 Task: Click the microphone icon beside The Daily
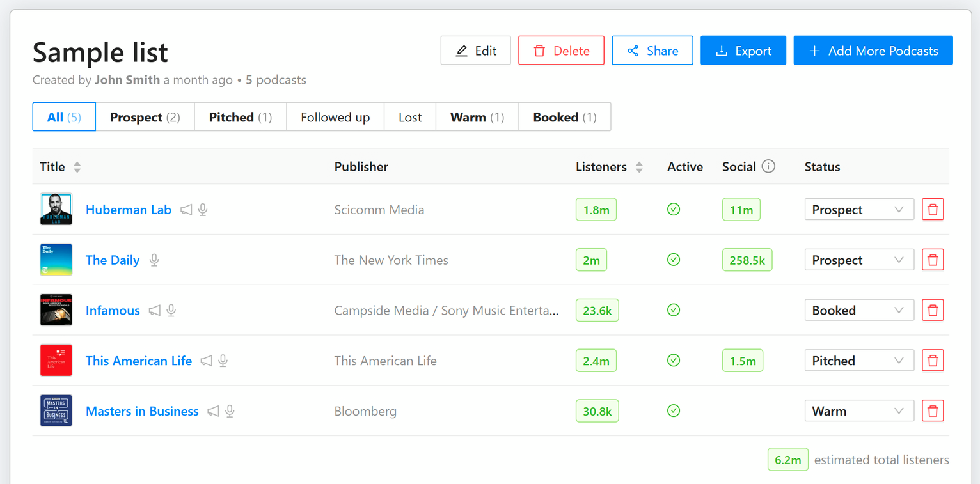154,260
